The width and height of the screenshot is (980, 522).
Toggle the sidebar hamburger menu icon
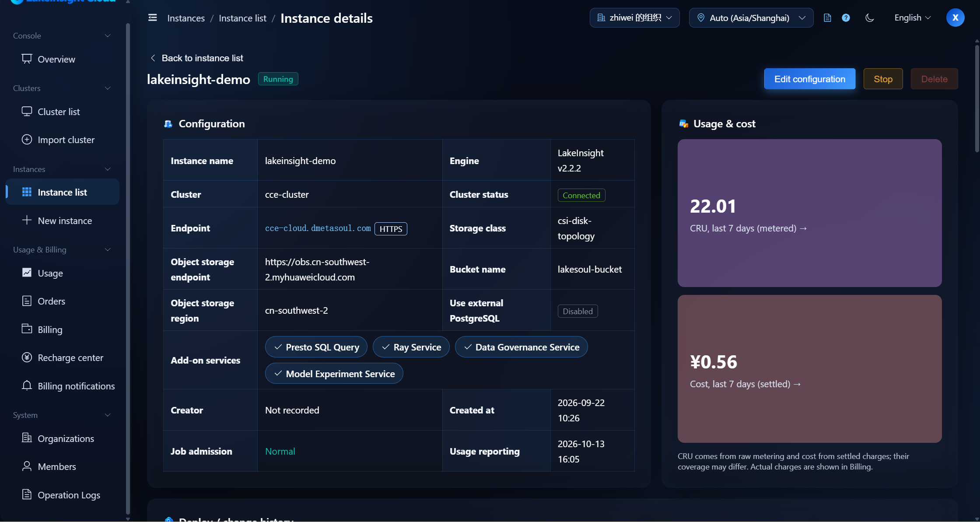tap(152, 18)
